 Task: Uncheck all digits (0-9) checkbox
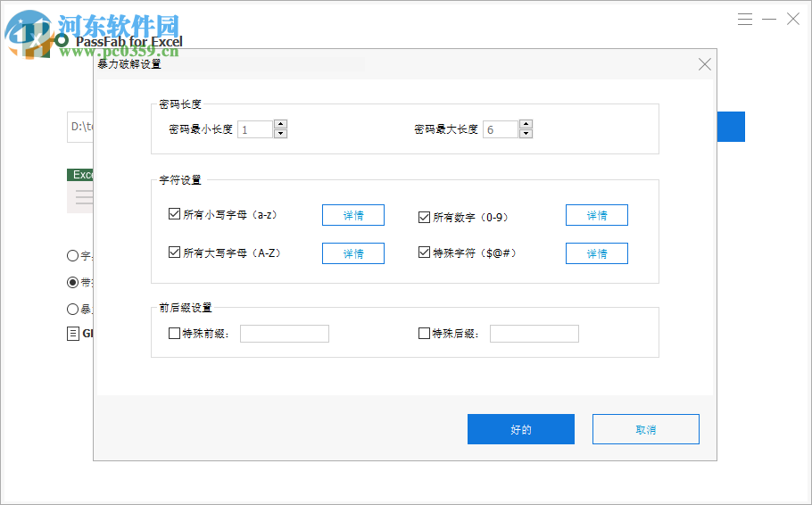pyautogui.click(x=424, y=217)
